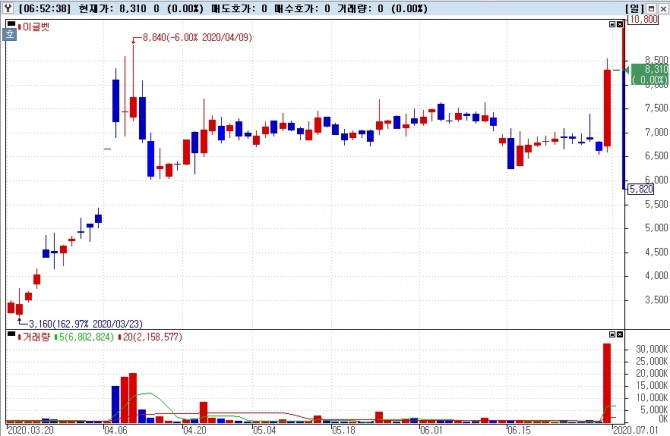Click the [06:52:38] timestamp in header

coord(45,8)
